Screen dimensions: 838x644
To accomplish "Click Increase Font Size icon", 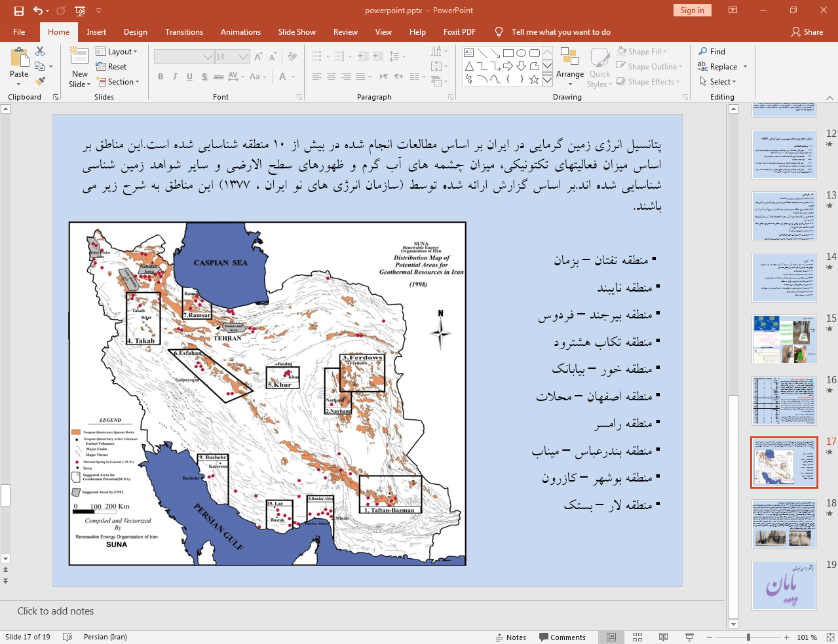I will point(259,57).
